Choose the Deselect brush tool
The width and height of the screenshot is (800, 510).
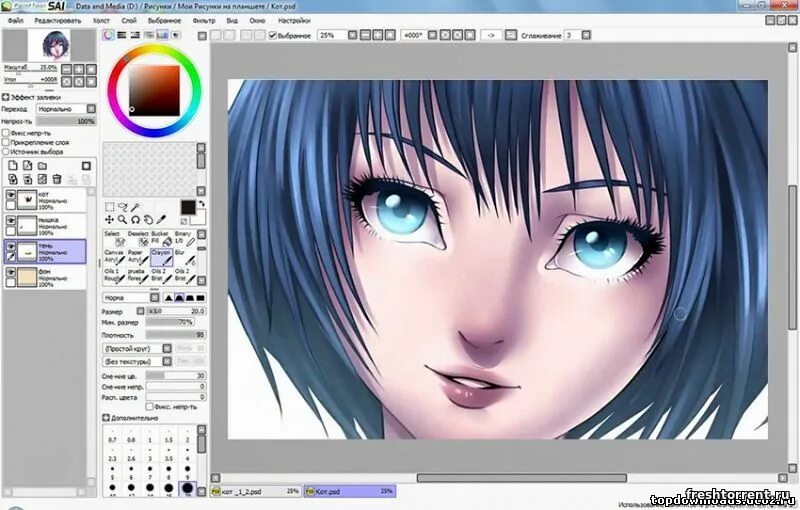coord(137,238)
